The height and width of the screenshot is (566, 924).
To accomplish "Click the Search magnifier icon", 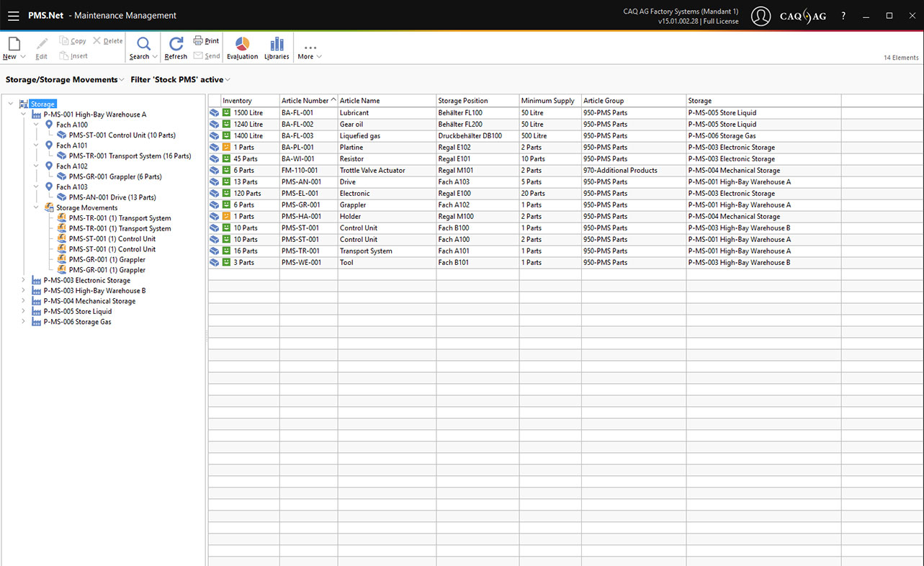I will pyautogui.click(x=143, y=45).
